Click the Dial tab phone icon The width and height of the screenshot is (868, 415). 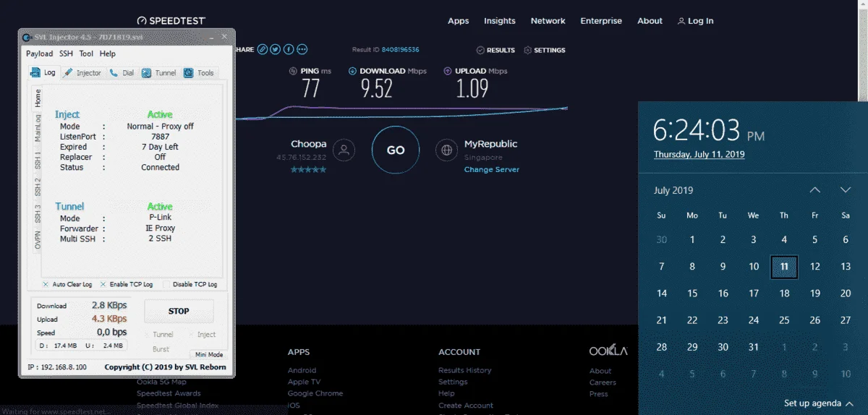pyautogui.click(x=114, y=72)
